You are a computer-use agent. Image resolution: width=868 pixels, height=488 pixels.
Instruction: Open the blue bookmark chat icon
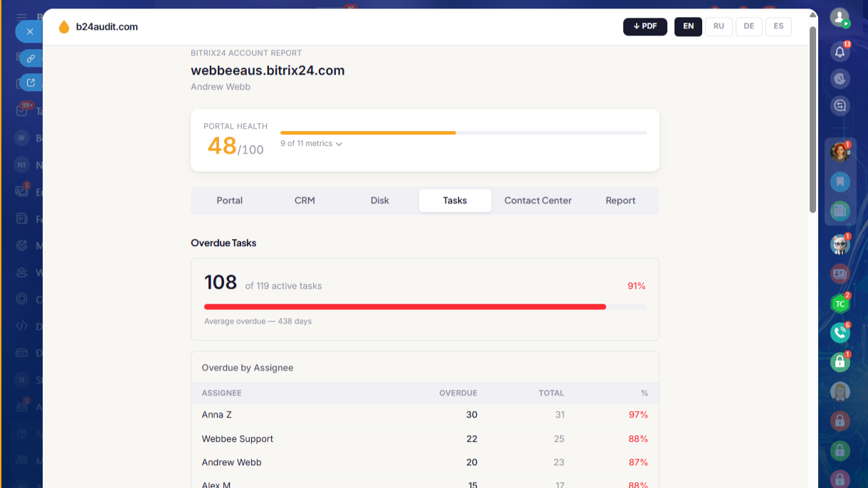pos(840,181)
